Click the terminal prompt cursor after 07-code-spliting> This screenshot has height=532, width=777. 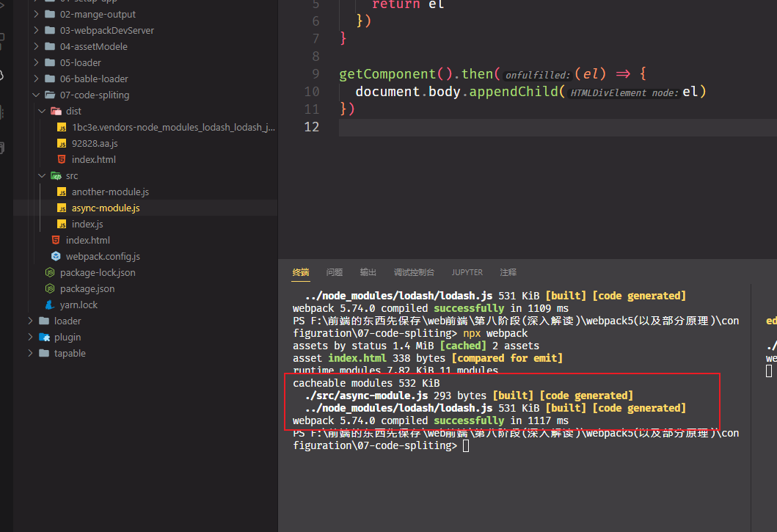(466, 445)
